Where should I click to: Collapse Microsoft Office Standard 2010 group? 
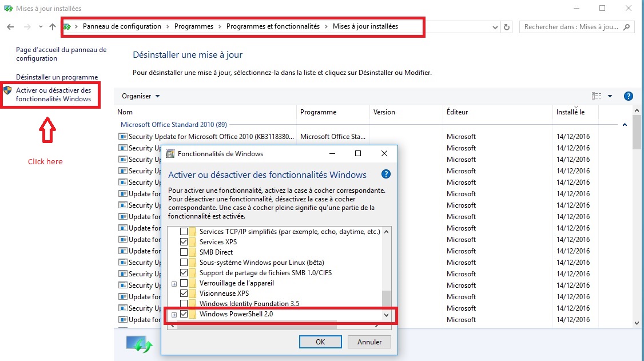pos(625,125)
